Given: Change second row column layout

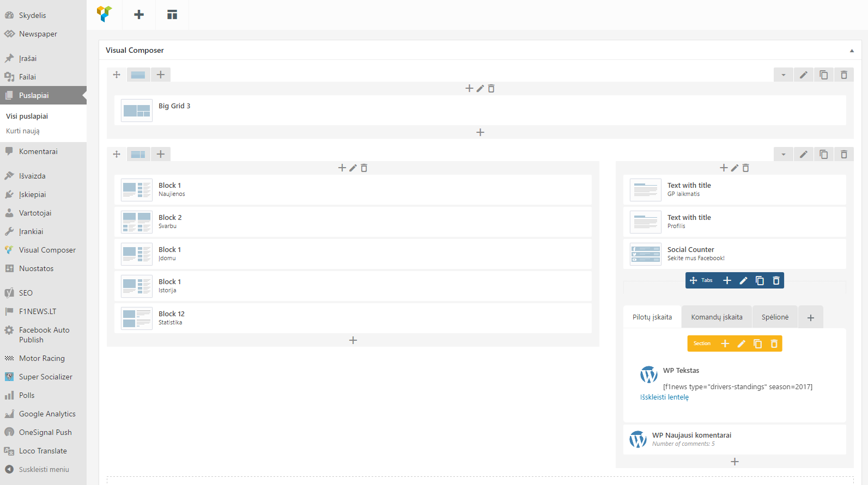Looking at the screenshot, I should tap(138, 154).
